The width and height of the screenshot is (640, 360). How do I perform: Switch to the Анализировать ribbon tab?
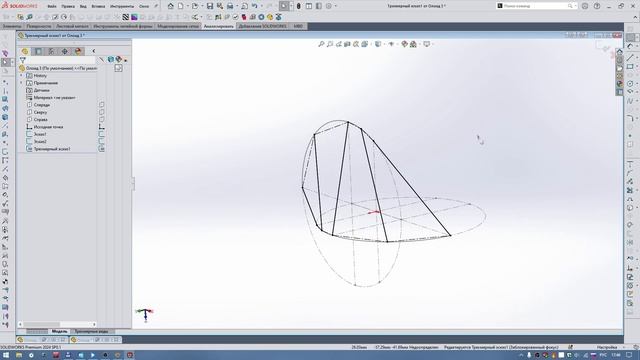[218, 26]
